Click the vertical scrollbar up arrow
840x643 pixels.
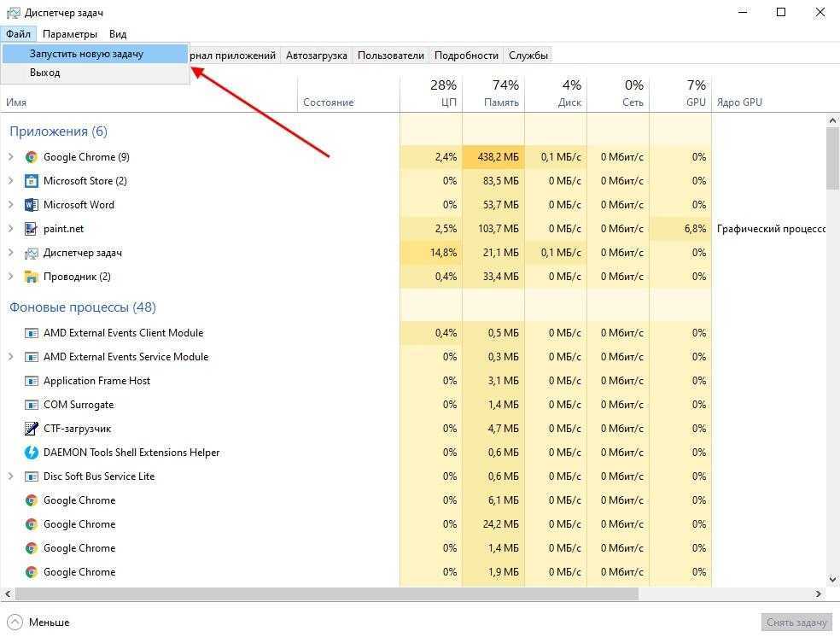[x=832, y=120]
